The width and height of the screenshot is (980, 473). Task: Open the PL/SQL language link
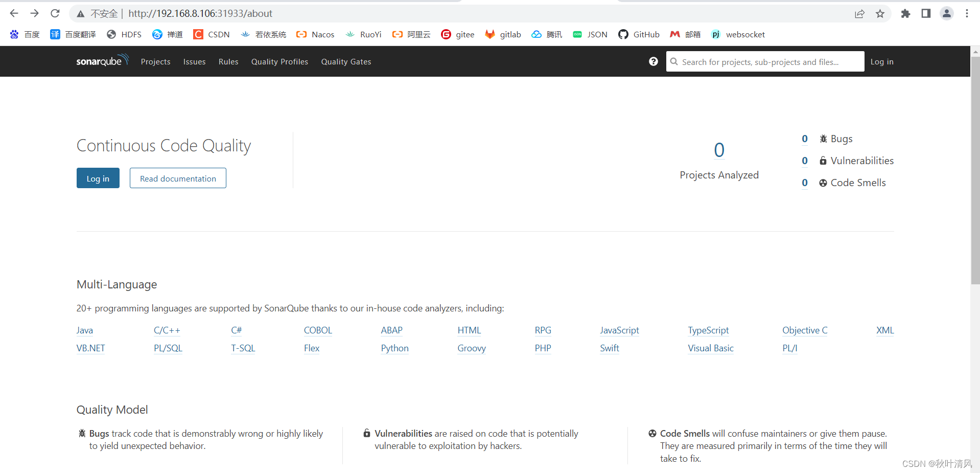(x=168, y=348)
